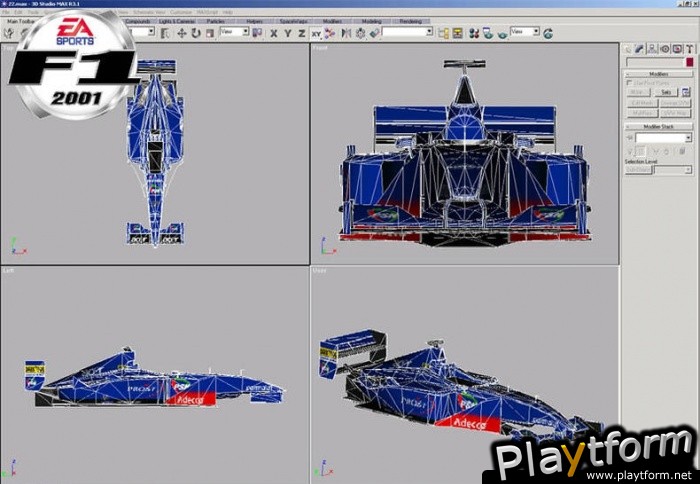
Task: Collapse the Modifiers rollout header
Action: (x=658, y=74)
